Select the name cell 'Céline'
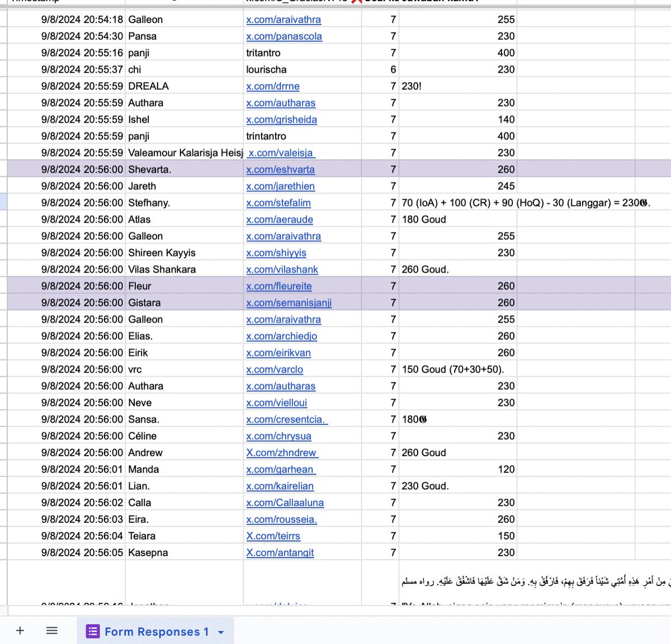Screen dimensions: 671x644 tap(184, 436)
